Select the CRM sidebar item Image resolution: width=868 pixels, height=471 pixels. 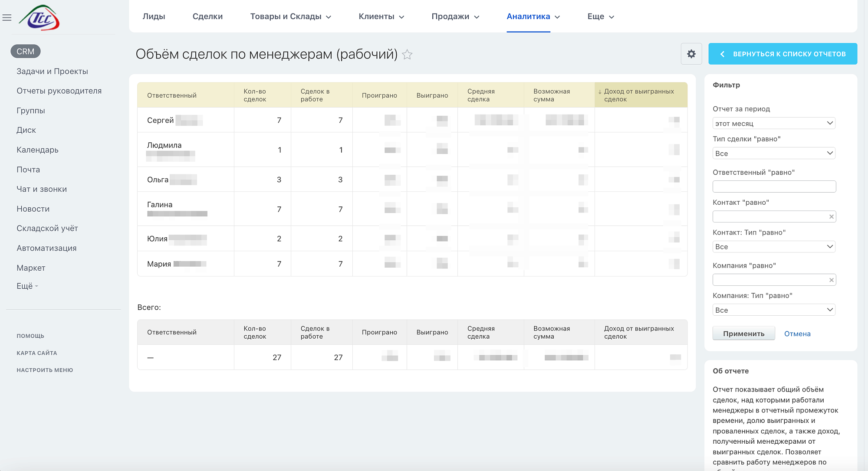(26, 51)
